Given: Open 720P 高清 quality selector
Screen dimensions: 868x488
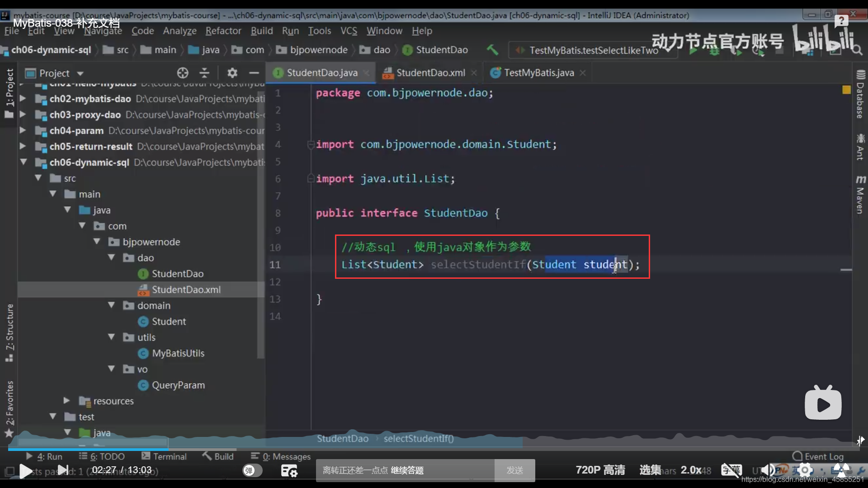Looking at the screenshot, I should 600,470.
